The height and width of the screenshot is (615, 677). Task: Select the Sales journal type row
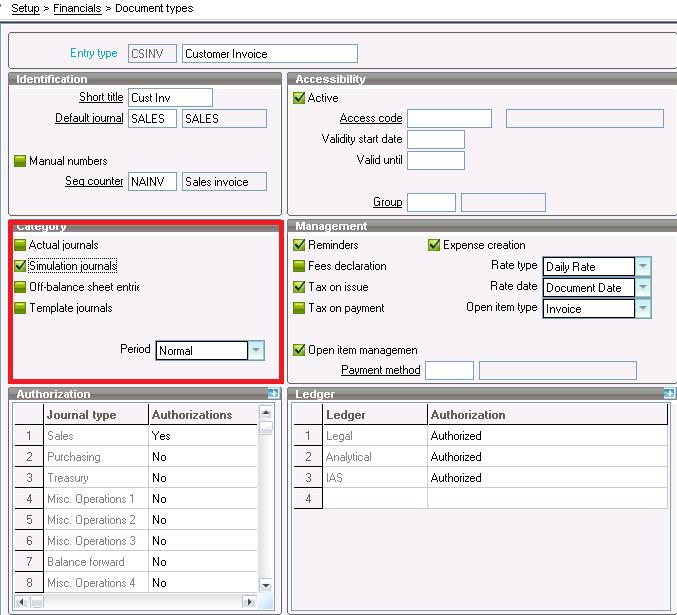click(96, 436)
